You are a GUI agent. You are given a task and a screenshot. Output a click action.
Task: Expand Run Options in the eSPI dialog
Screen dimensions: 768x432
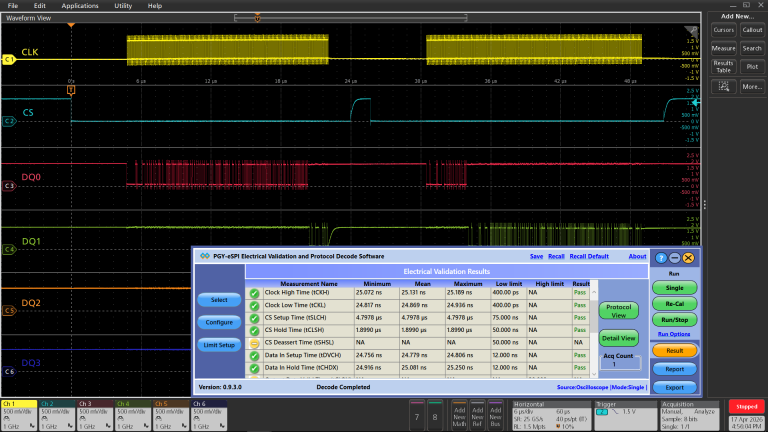[674, 334]
